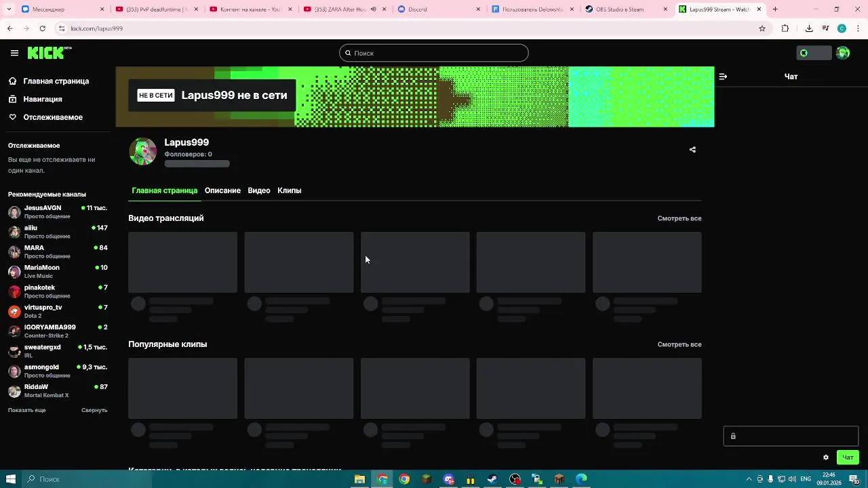868x488 pixels.
Task: Show hidden system tray icons
Action: [x=749, y=479]
